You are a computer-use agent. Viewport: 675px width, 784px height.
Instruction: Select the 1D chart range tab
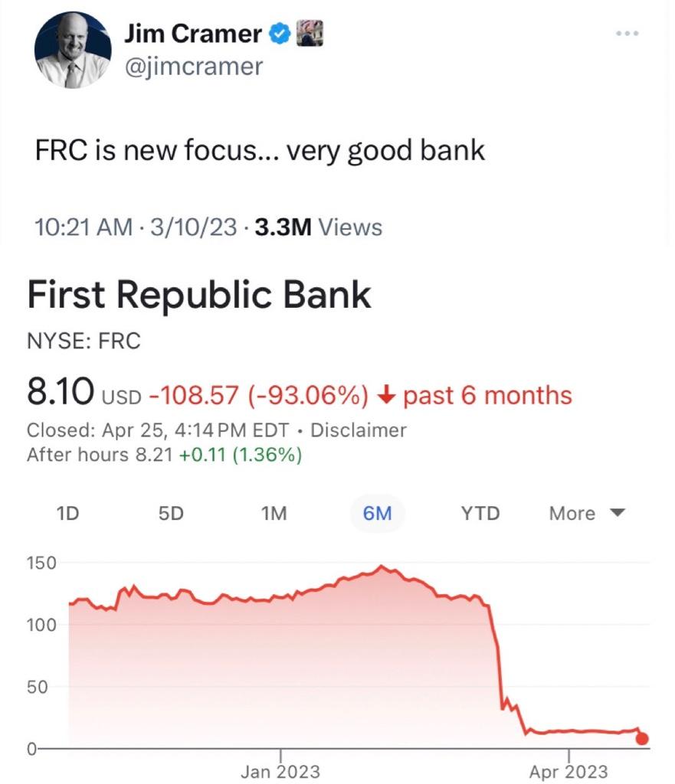(x=67, y=514)
